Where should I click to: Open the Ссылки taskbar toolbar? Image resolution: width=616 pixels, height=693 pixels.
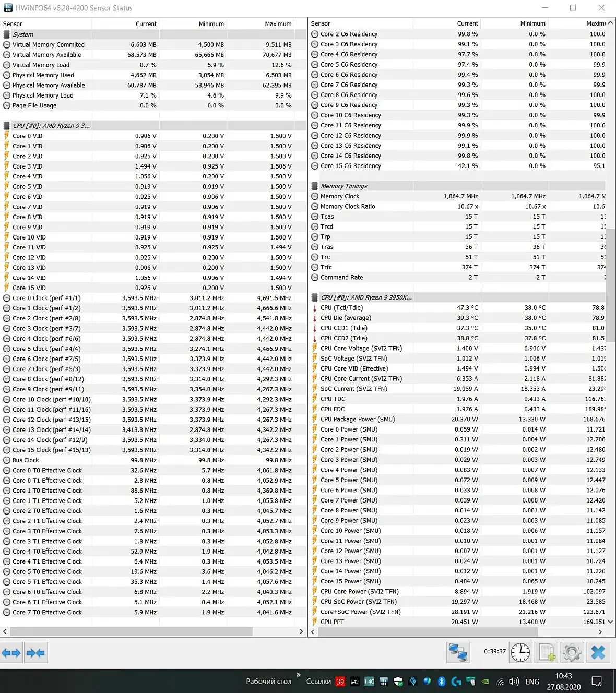point(318,681)
